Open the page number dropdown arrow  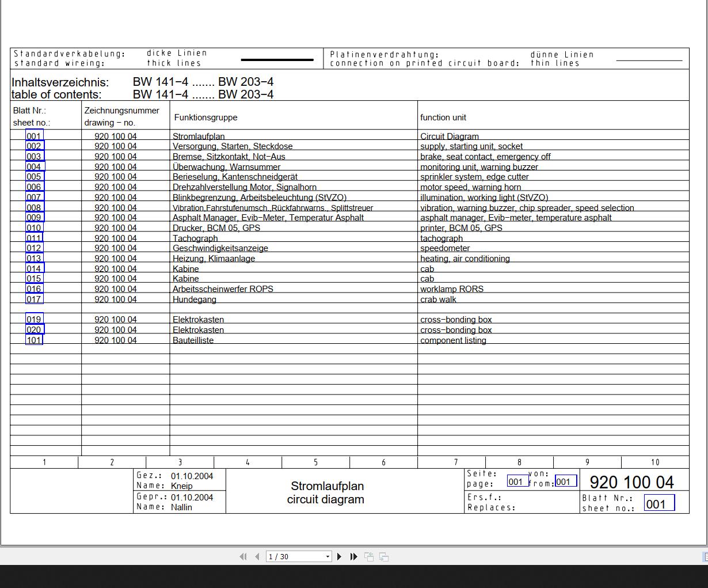click(x=328, y=556)
